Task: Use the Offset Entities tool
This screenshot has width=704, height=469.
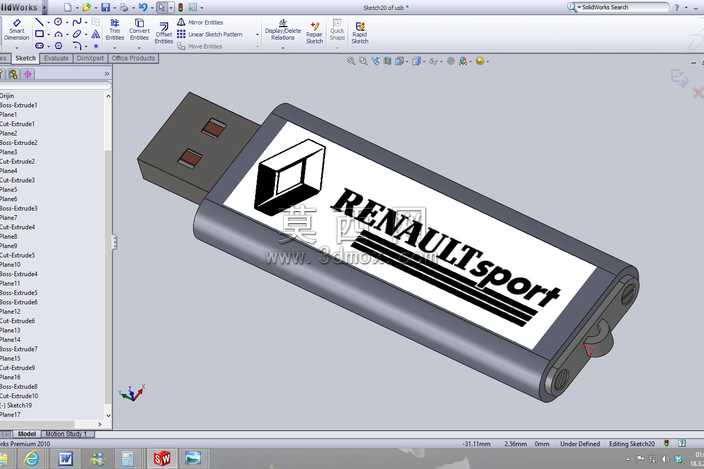Action: [164, 33]
